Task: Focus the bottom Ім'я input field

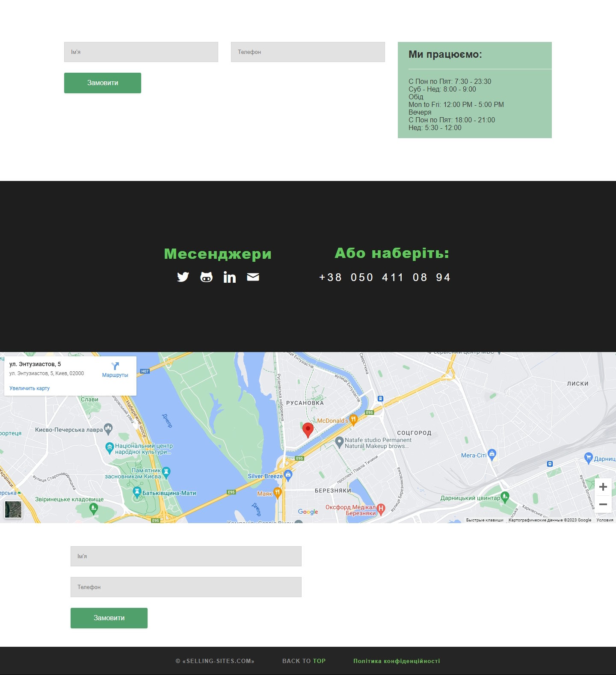Action: pos(186,556)
